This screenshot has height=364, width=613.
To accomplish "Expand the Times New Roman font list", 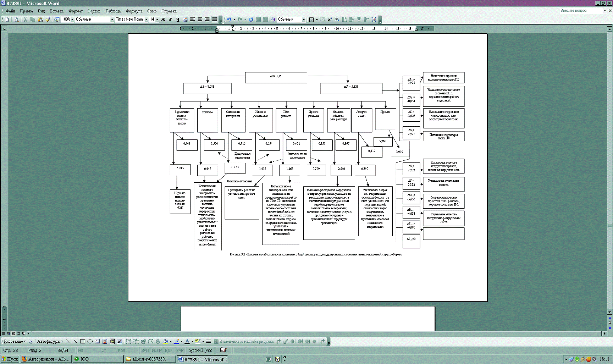I will 146,20.
